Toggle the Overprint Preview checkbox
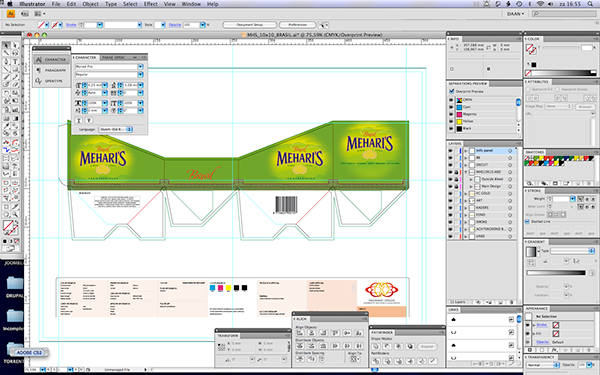Viewport: 600px width, 375px height. [452, 91]
